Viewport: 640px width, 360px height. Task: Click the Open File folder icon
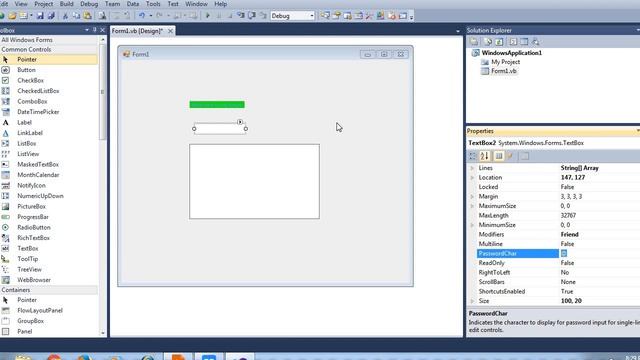click(x=12, y=16)
